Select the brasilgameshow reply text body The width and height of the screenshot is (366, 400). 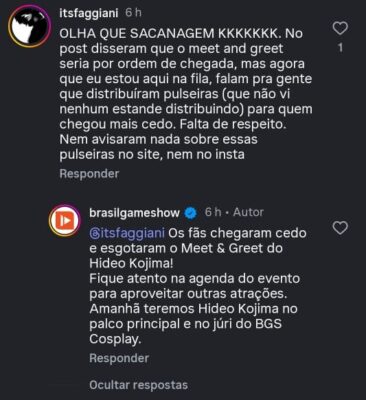click(x=198, y=286)
